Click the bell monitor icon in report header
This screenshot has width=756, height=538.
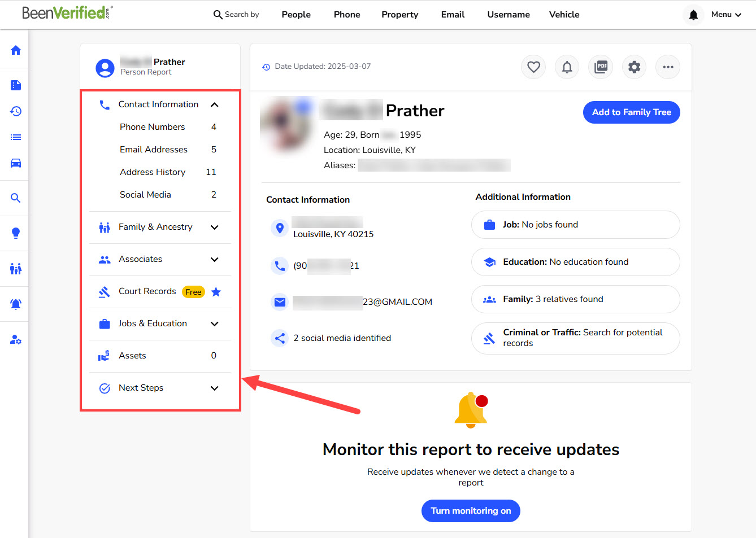(567, 67)
